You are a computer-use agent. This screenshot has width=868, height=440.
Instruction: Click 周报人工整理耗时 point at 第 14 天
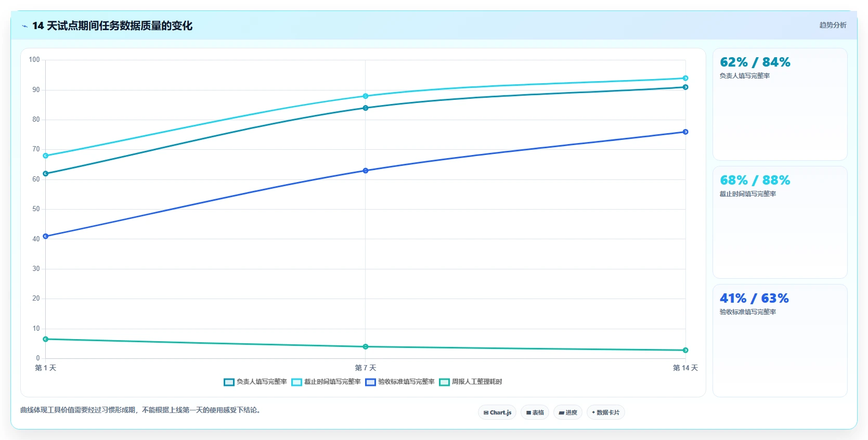click(685, 350)
